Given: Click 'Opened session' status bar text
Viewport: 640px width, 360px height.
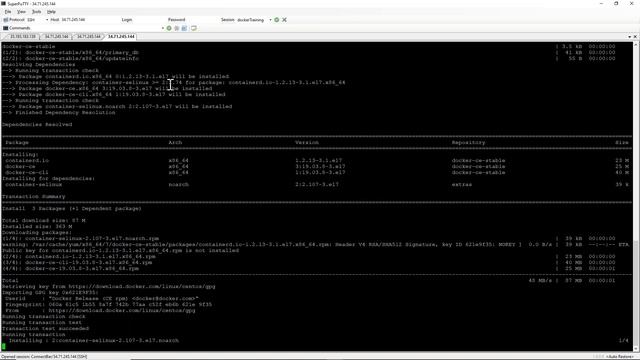Looking at the screenshot, I should point(44,357).
